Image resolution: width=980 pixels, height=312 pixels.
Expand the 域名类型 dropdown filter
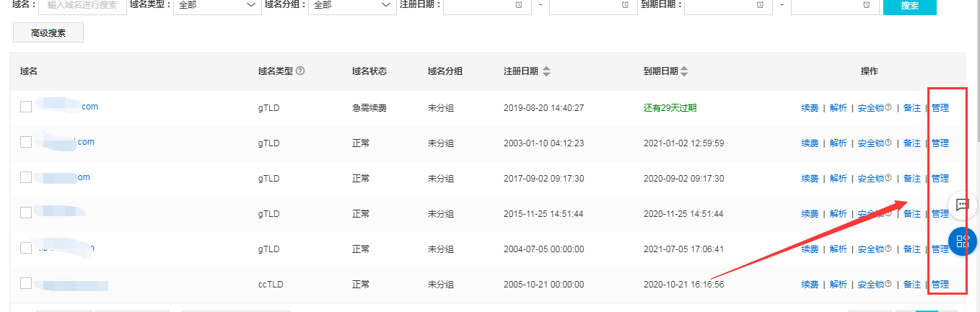click(216, 5)
